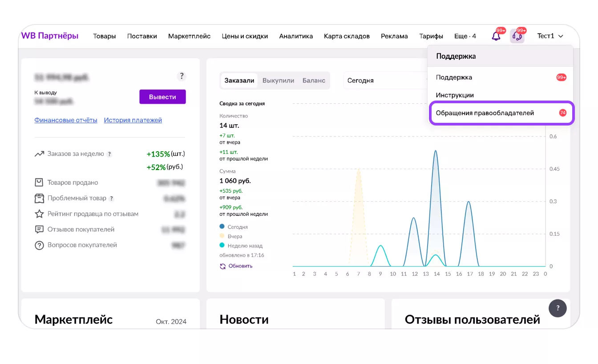This screenshot has height=364, width=598.
Task: Click the refresh icon beside Обновить
Action: [x=223, y=266]
